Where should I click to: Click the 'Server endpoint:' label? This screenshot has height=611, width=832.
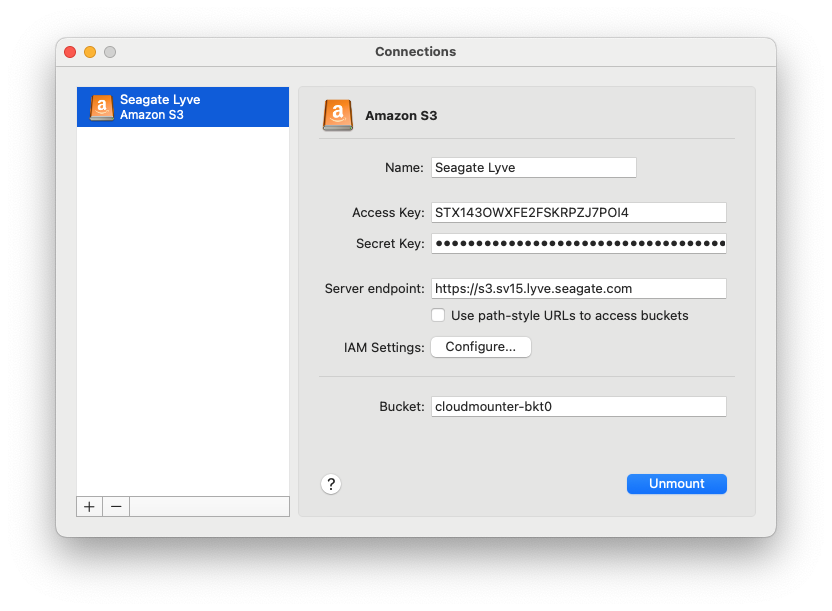tap(375, 289)
